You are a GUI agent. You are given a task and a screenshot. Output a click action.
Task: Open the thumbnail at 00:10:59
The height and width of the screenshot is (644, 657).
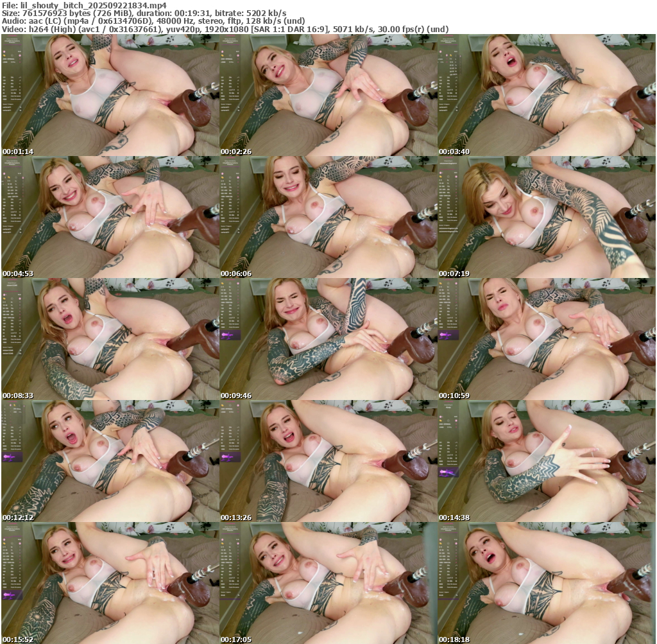pos(547,339)
